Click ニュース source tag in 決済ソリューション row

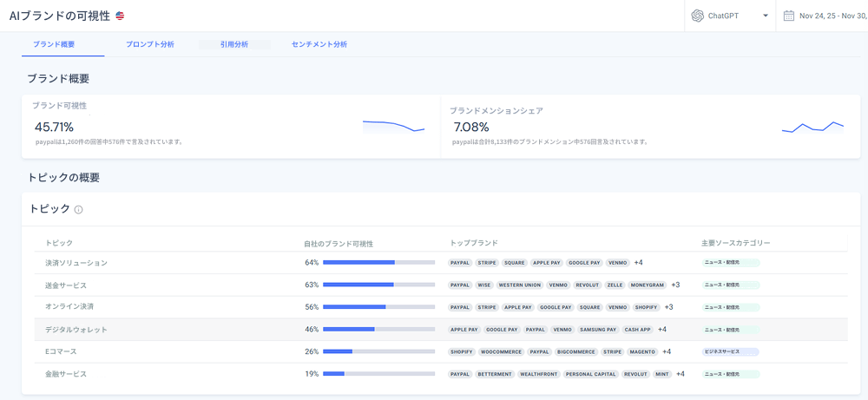(730, 262)
